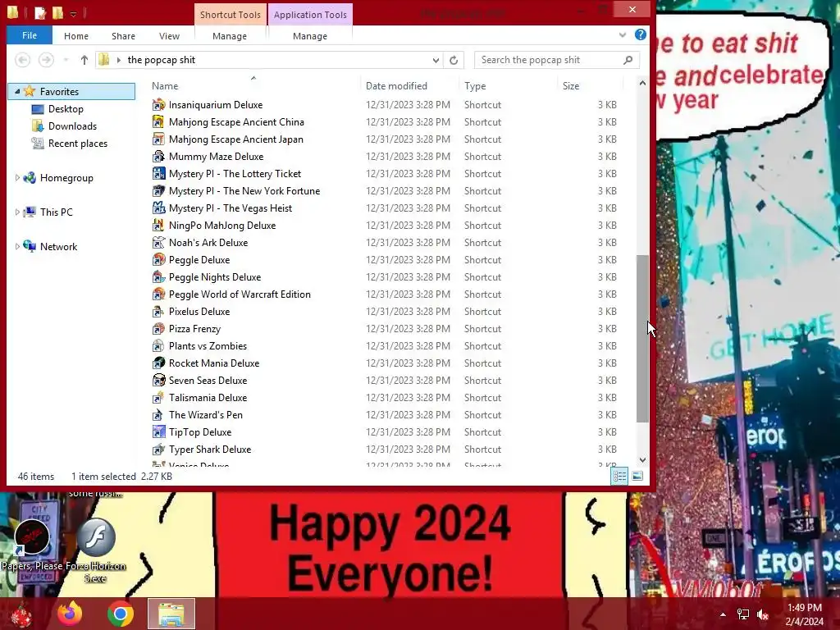Screen dimensions: 840x630
Task: Show hidden system tray icons
Action: (723, 614)
